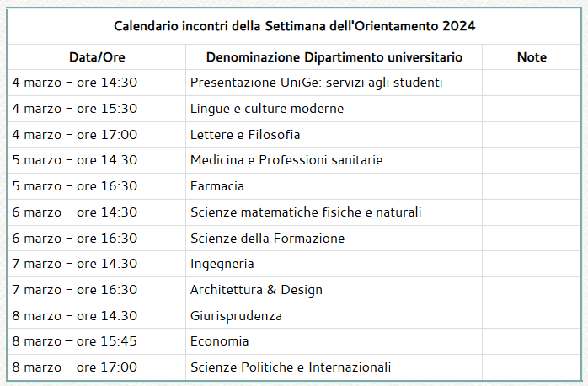Click the '8 marzo – ore 14.30' cell
The height and width of the screenshot is (386, 588).
pyautogui.click(x=75, y=316)
